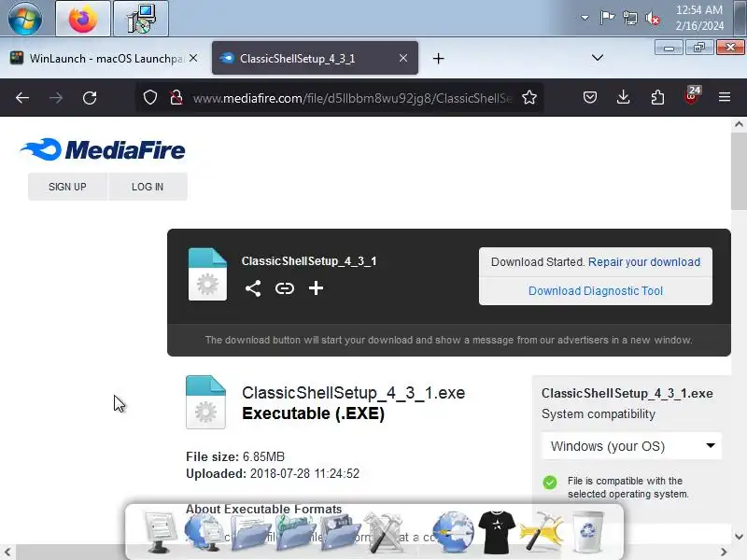Open the muted volume tray icon
747x560 pixels.
653,19
